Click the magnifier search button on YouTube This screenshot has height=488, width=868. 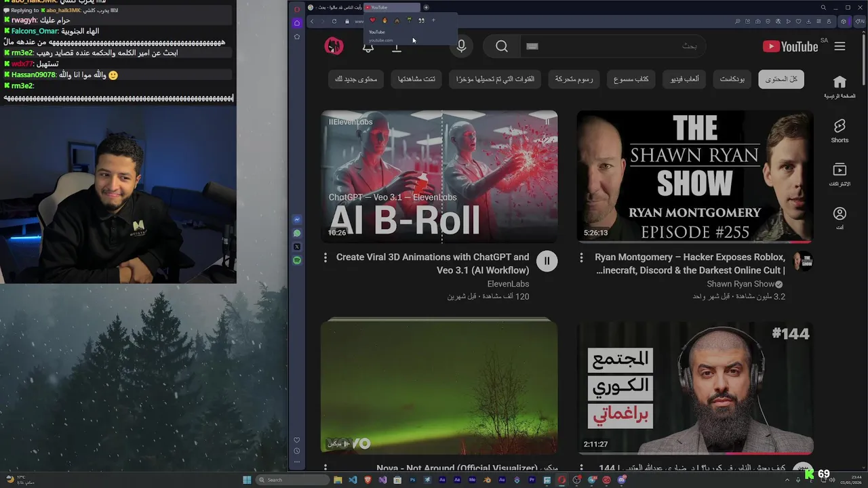pos(502,46)
